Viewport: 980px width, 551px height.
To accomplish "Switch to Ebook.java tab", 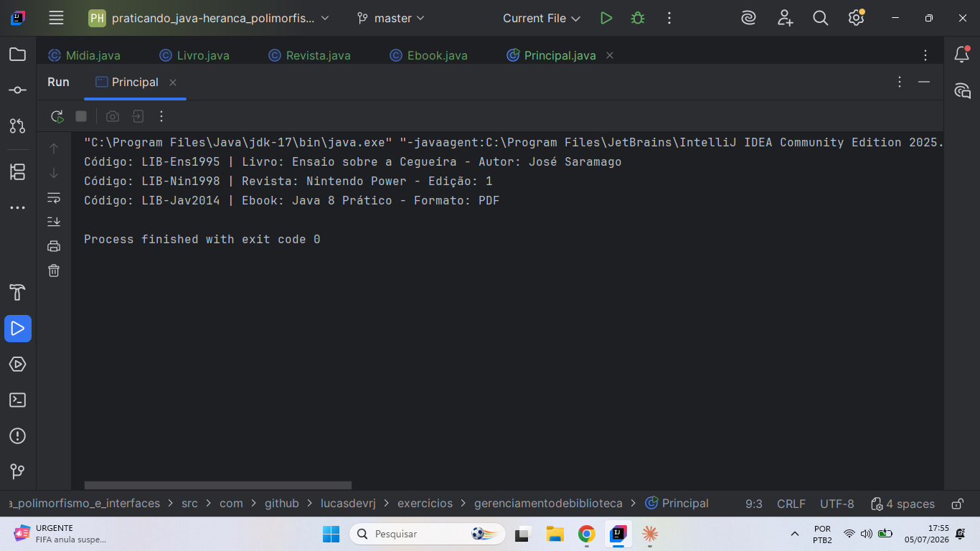I will pos(429,55).
